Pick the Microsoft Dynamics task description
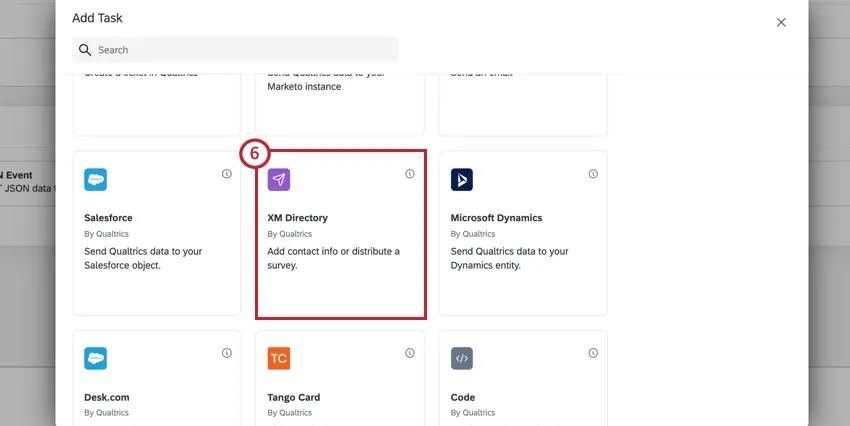The height and width of the screenshot is (426, 850). click(x=509, y=258)
